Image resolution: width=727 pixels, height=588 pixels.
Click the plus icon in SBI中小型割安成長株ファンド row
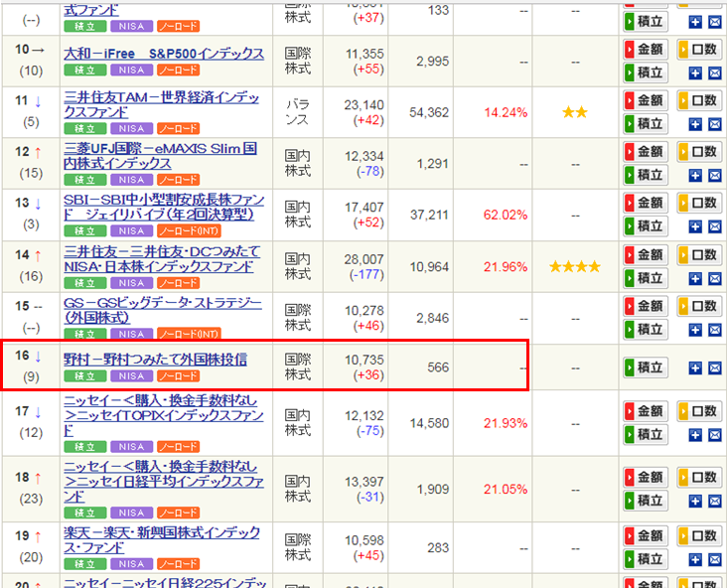pyautogui.click(x=695, y=226)
